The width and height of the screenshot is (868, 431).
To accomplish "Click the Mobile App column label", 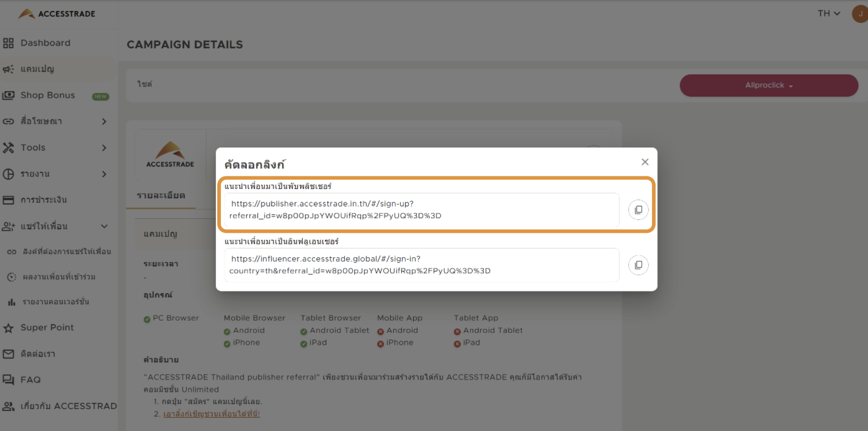I will click(x=399, y=318).
